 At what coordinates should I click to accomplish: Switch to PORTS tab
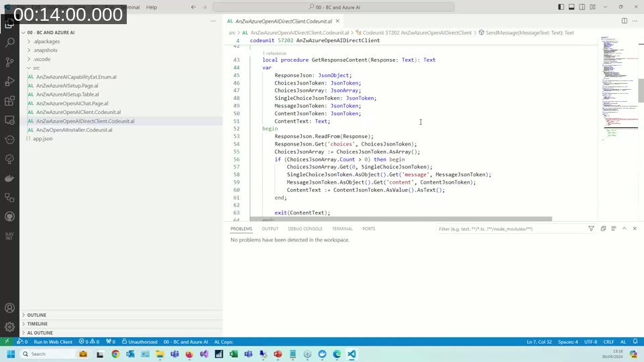(369, 229)
